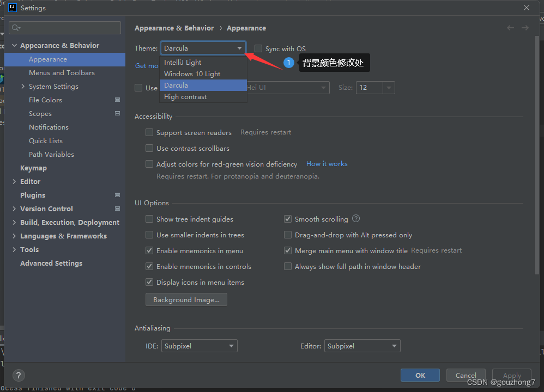Click the Apply button

[512, 375]
